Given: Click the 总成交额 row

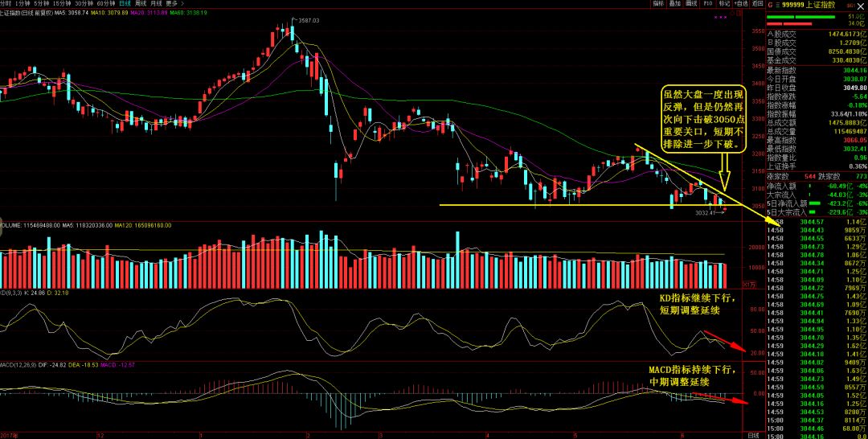Looking at the screenshot, I should click(x=817, y=122).
